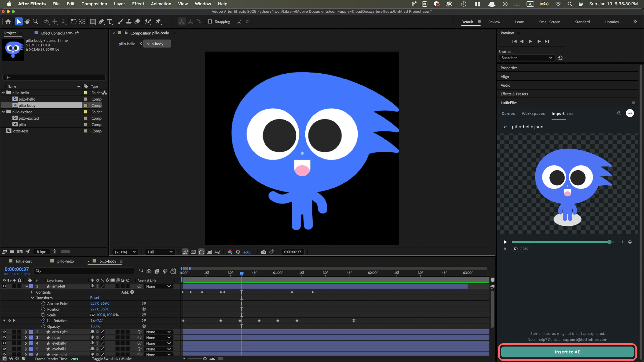
Task: Create a new composition icon in Project panel
Action: 20,252
